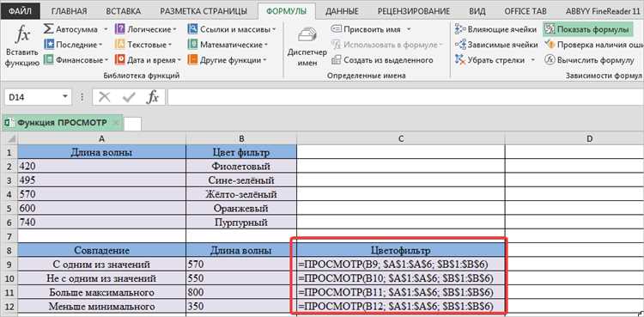
Task: Click into the formula bar input
Action: click(x=406, y=97)
